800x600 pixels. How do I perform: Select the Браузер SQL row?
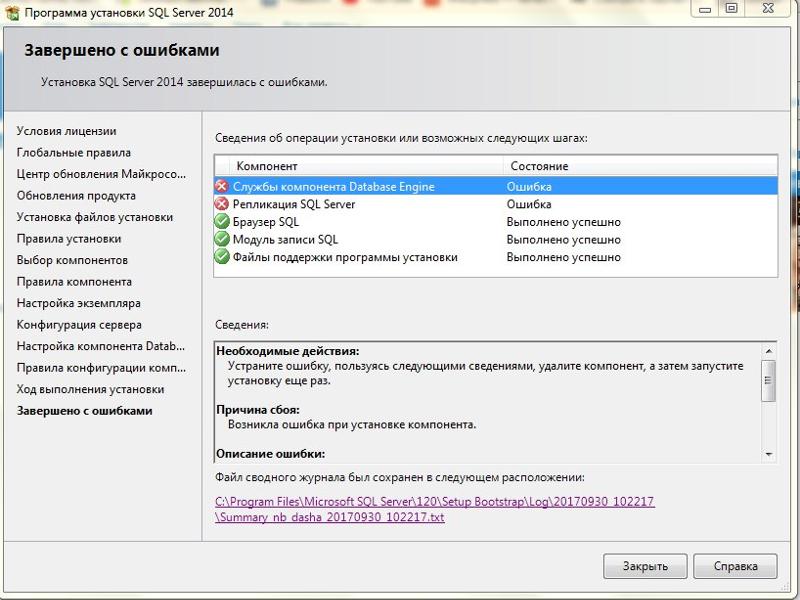(496, 222)
